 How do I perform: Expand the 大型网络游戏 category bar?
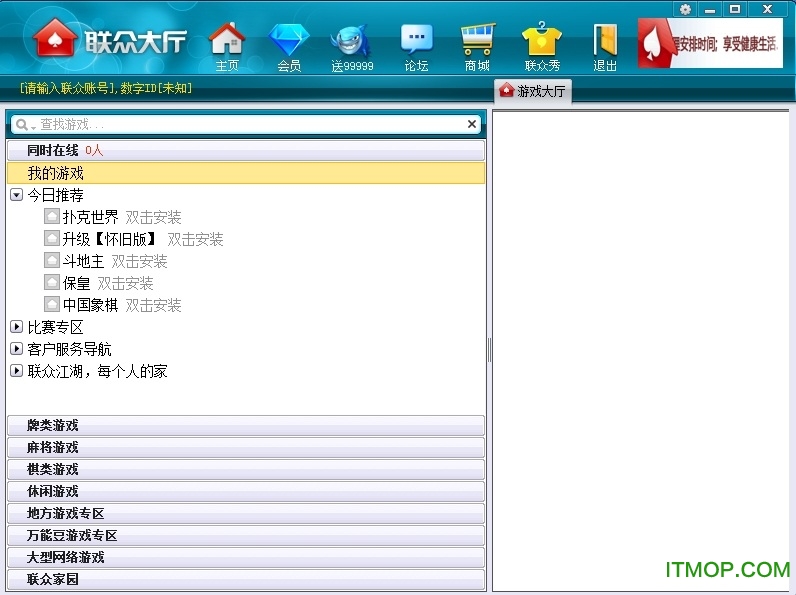click(x=246, y=557)
